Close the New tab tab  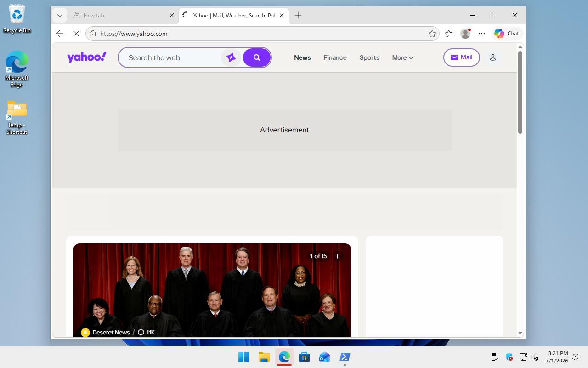[172, 15]
